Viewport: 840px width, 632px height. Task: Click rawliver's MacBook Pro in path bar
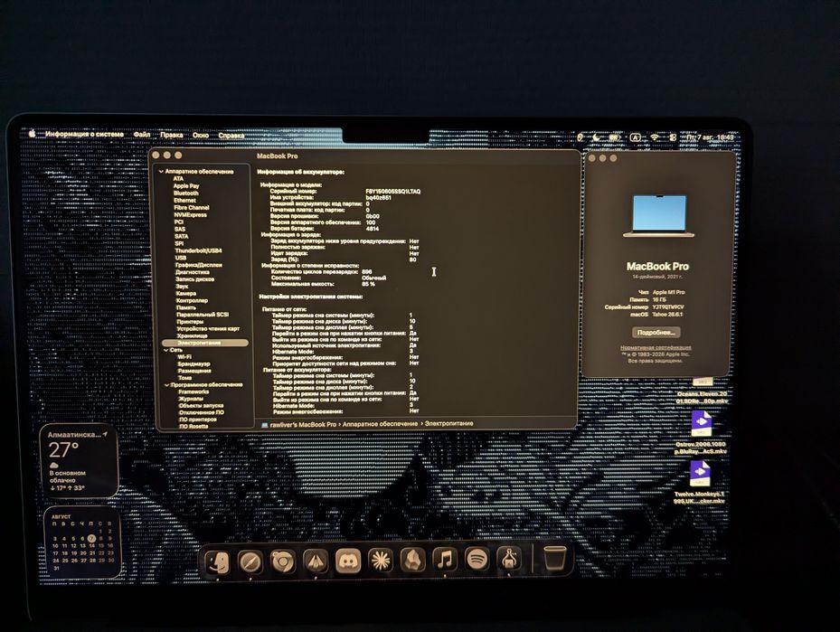pyautogui.click(x=299, y=424)
